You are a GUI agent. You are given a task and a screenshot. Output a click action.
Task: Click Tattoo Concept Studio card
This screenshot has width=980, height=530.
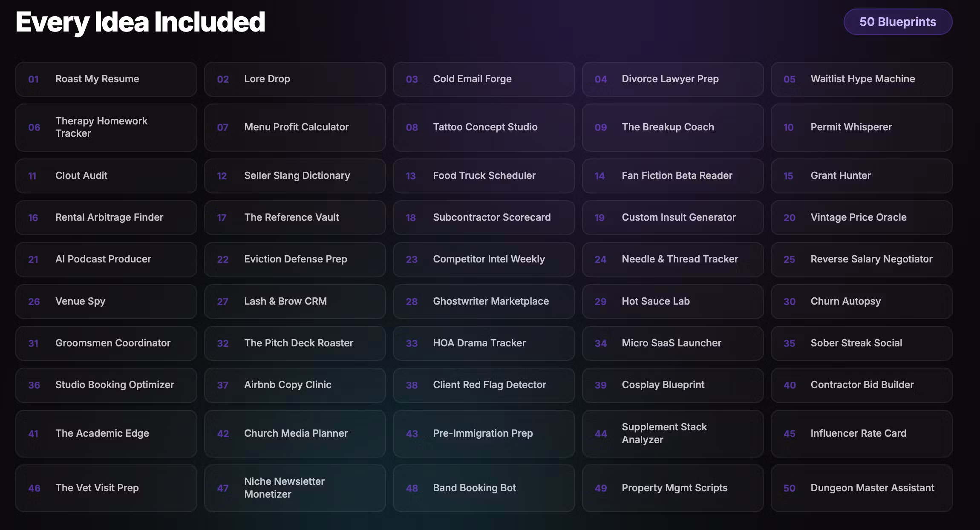click(x=483, y=127)
